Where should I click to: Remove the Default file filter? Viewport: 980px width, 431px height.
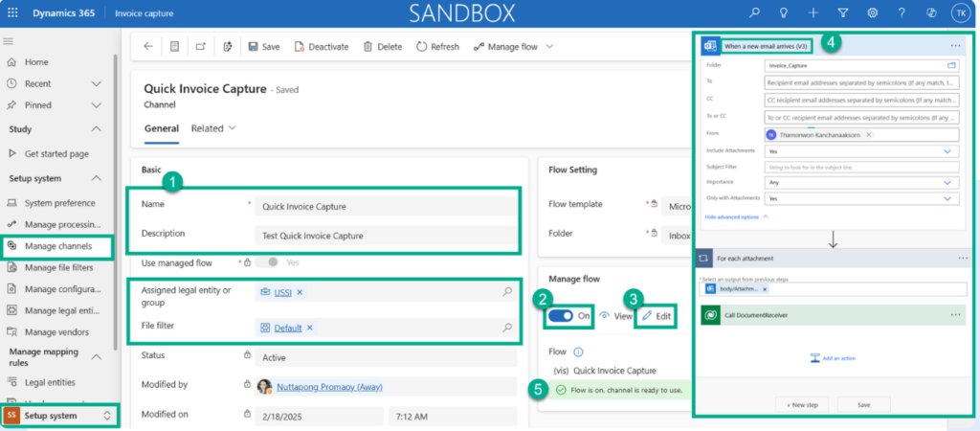310,328
